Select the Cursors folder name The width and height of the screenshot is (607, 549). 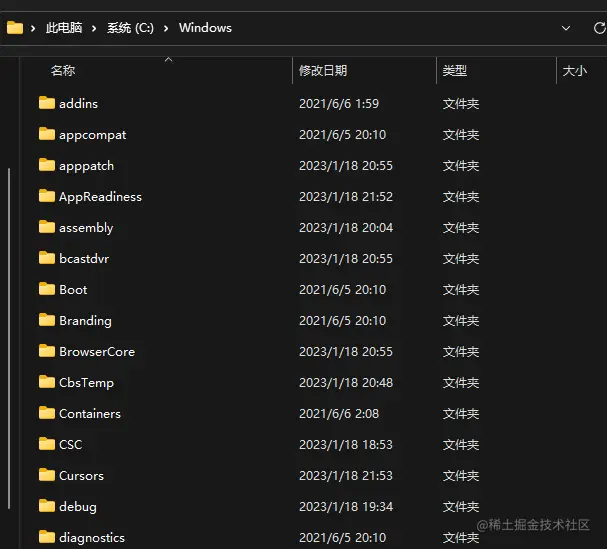(81, 475)
